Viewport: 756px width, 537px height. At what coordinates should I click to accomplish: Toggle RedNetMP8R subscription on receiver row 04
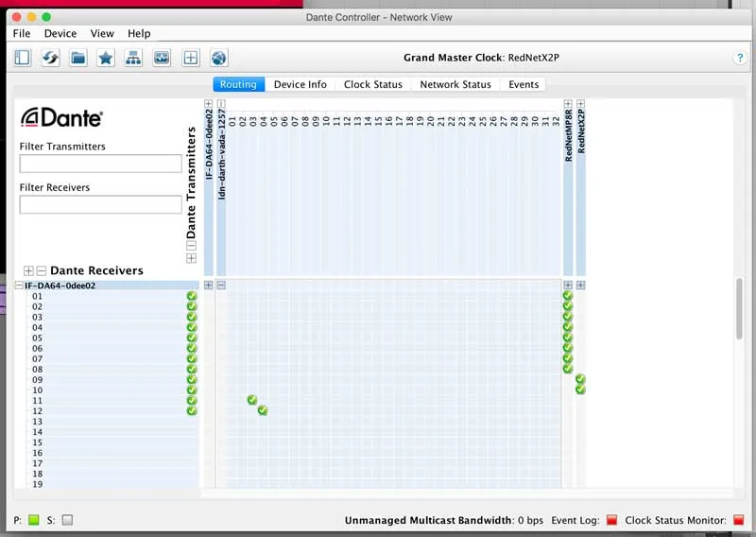coord(568,327)
